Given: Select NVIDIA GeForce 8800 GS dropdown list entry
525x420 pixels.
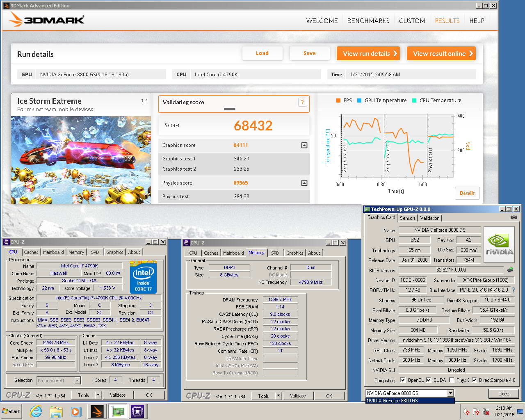Looking at the screenshot, I should [x=410, y=401].
